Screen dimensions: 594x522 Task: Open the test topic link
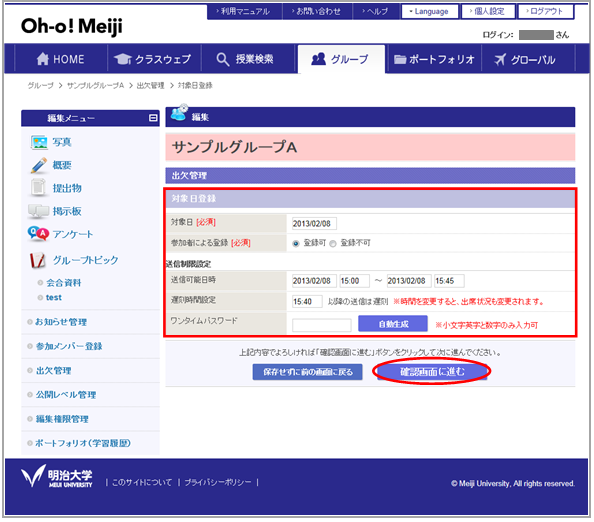(53, 297)
